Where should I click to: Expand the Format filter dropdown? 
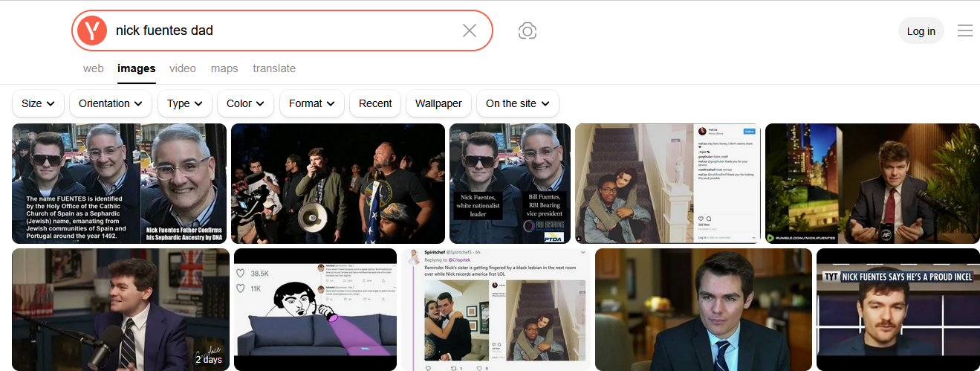(x=312, y=103)
